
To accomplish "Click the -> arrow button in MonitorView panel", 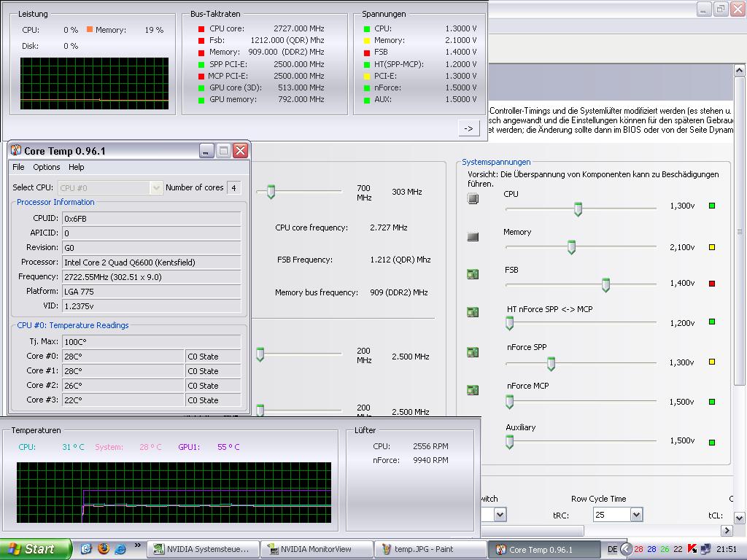I will coord(469,128).
